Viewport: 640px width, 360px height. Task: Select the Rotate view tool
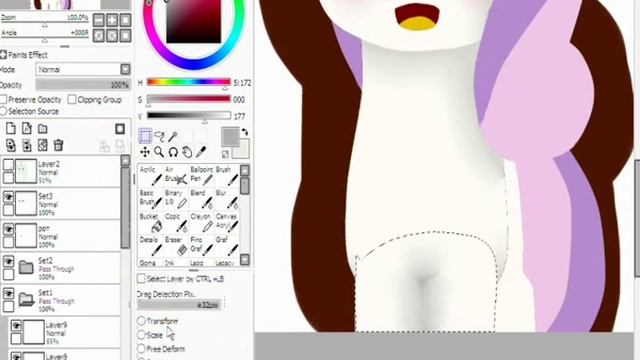pos(173,152)
